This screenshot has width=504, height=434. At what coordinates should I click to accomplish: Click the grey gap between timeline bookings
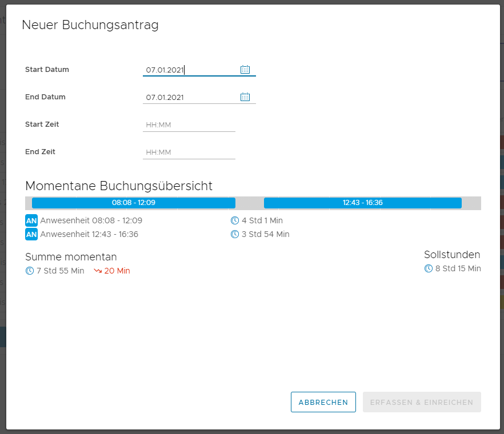[x=250, y=203]
